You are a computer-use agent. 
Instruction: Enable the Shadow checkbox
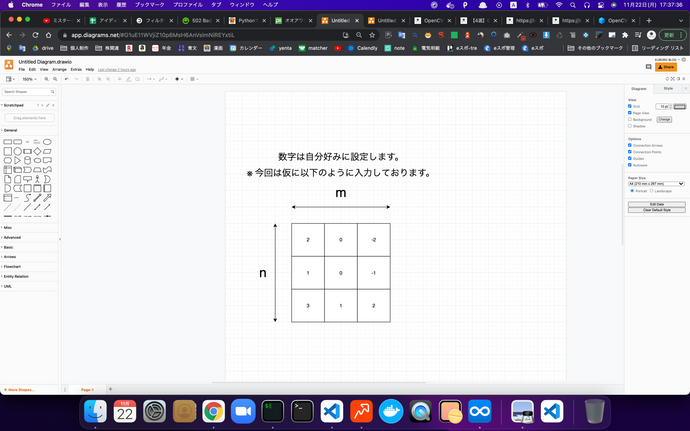point(630,126)
